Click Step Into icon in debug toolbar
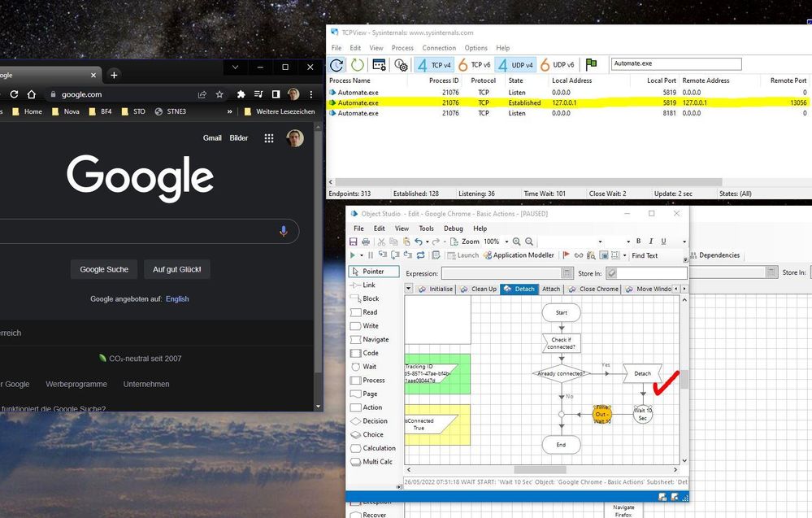The height and width of the screenshot is (518, 812). pos(383,255)
